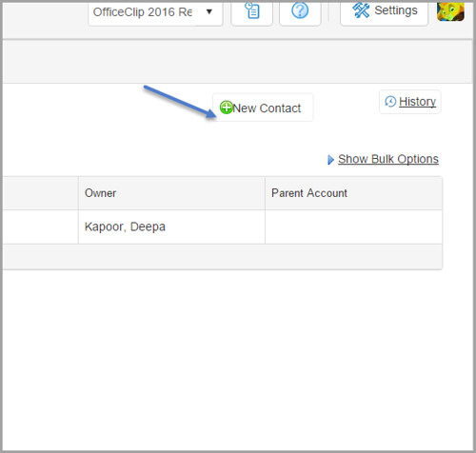Screen dimensions: 476x453
Task: Sort by the Parent Account column header
Action: tap(353, 193)
